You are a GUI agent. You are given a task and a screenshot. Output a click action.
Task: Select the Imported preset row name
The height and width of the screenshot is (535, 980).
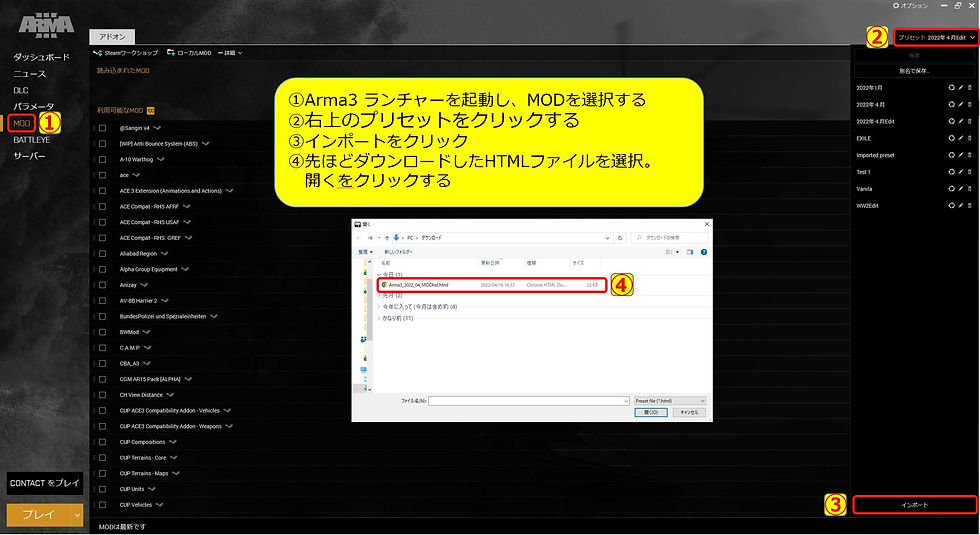[875, 155]
